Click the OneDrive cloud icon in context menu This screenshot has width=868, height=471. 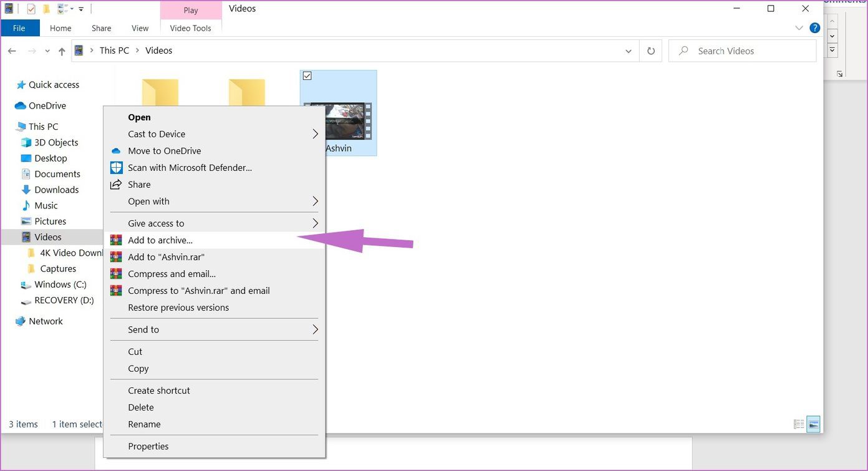tap(116, 151)
